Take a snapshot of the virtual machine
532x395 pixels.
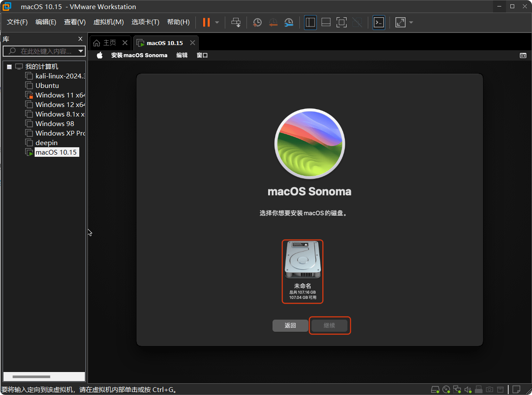(257, 23)
